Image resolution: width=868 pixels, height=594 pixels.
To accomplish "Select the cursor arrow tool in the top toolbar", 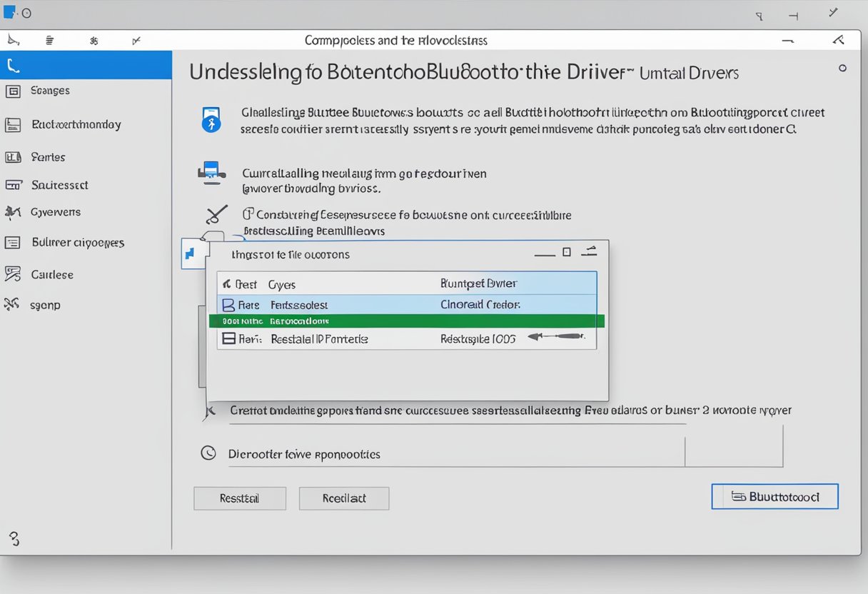I will tap(14, 40).
